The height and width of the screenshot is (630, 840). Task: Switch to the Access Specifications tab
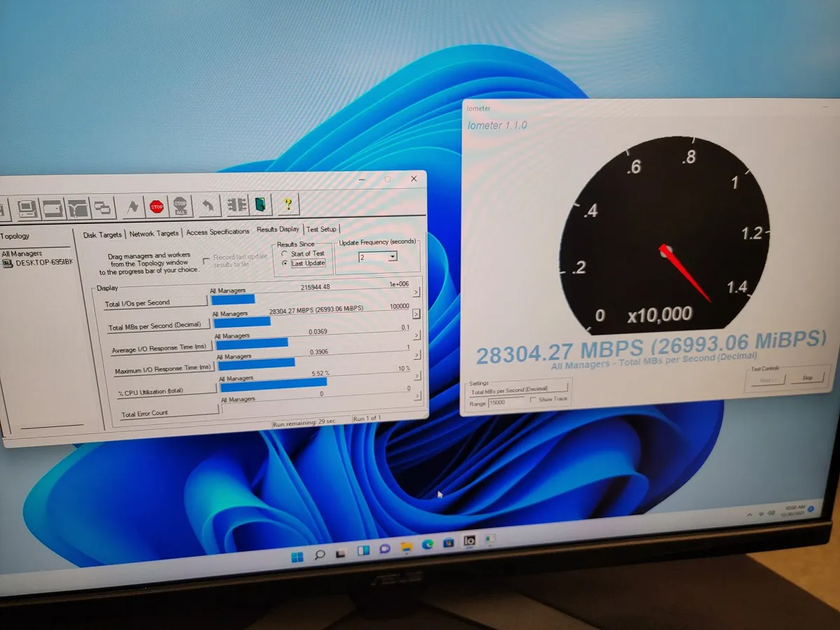tap(218, 232)
